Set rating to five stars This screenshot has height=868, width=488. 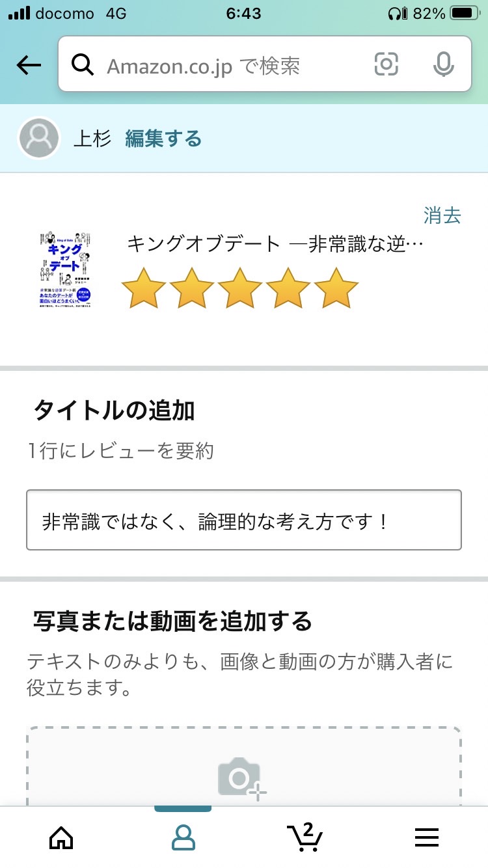point(336,288)
